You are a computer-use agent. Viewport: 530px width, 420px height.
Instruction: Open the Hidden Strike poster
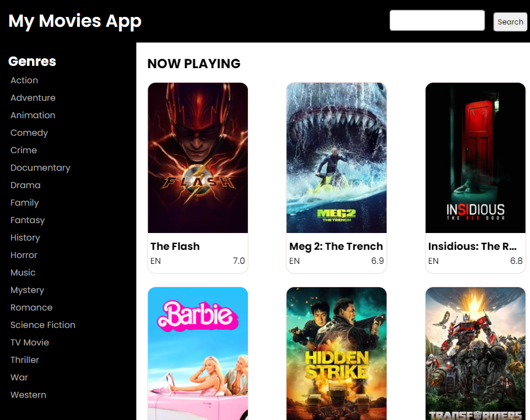click(336, 353)
